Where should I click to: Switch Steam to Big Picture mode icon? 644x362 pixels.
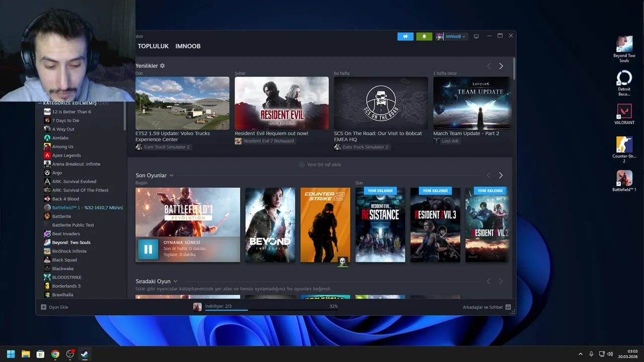(476, 36)
